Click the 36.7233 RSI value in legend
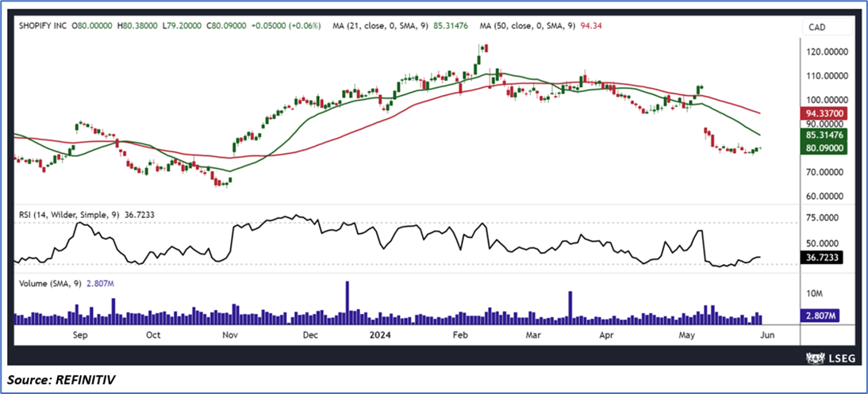 coord(138,213)
